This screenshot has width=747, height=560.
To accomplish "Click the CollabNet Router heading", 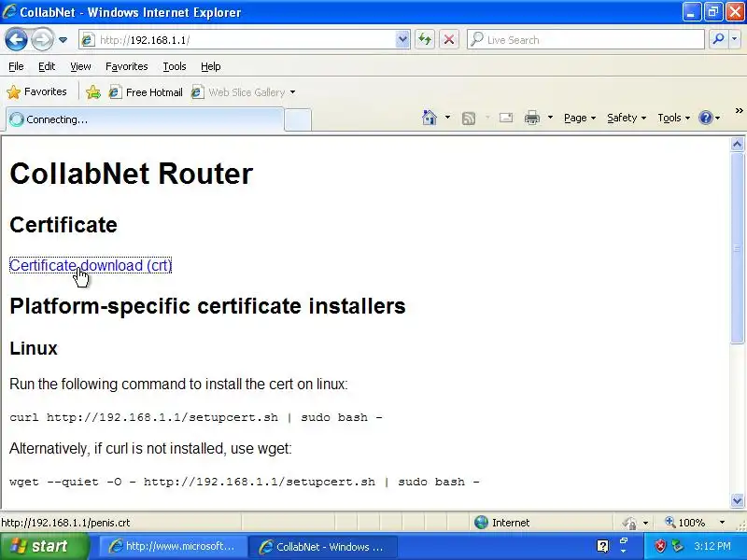I will (x=131, y=174).
